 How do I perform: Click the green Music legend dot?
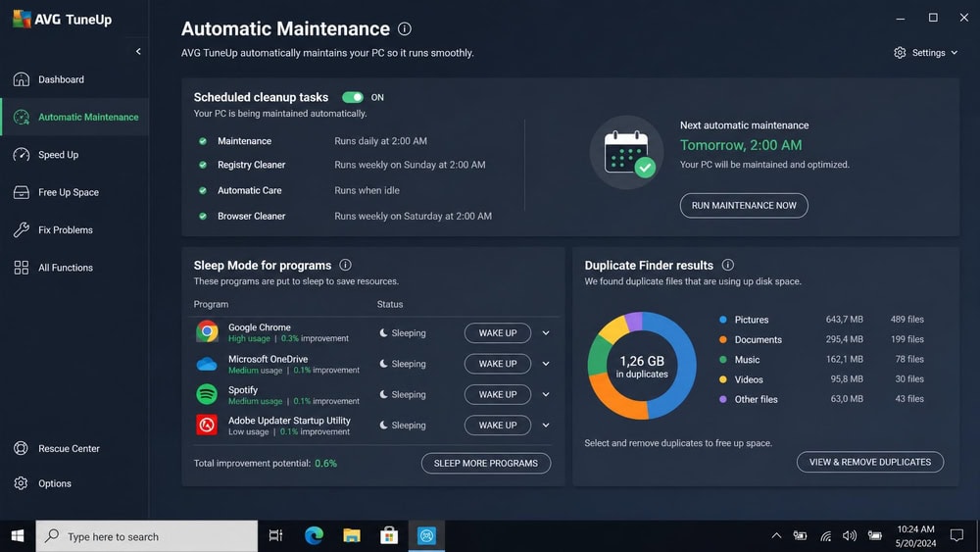(723, 360)
